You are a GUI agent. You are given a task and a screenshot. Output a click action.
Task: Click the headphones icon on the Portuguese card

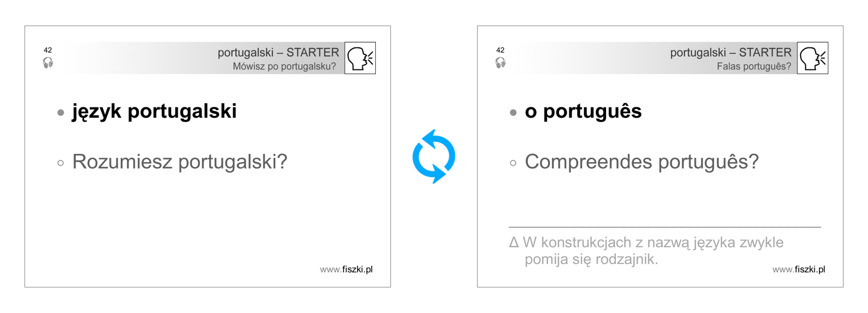pyautogui.click(x=501, y=63)
